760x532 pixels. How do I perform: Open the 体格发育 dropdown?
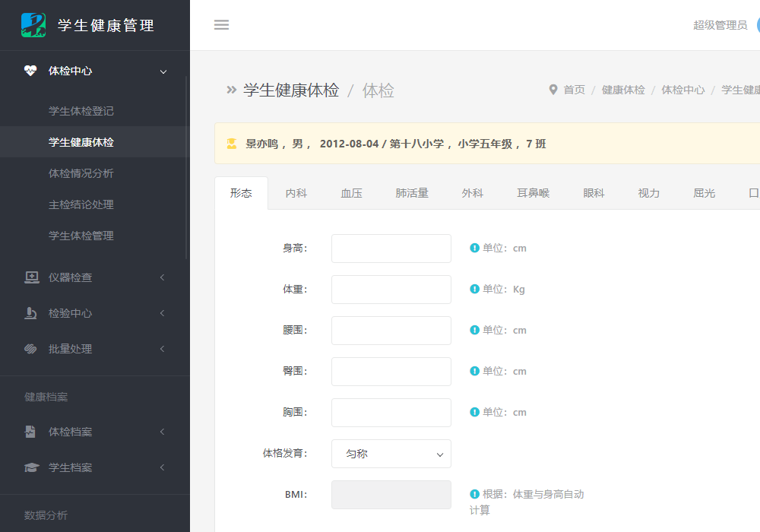point(391,454)
